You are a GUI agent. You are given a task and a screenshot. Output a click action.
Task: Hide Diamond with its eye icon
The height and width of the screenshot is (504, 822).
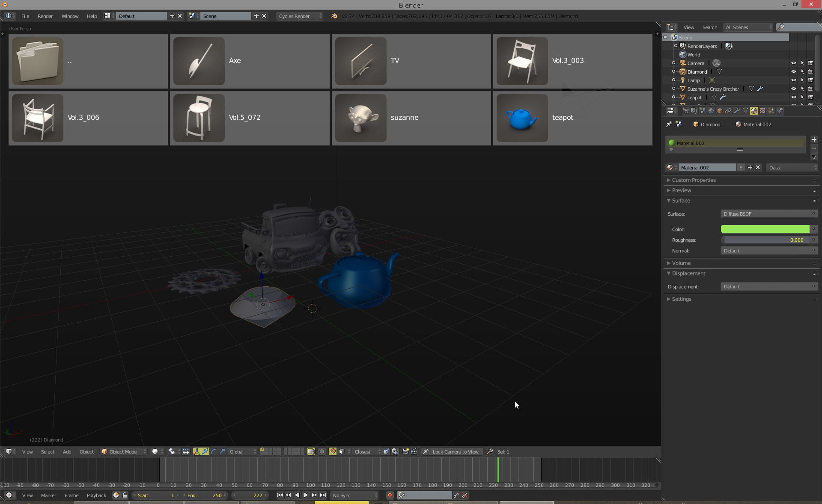click(x=793, y=71)
